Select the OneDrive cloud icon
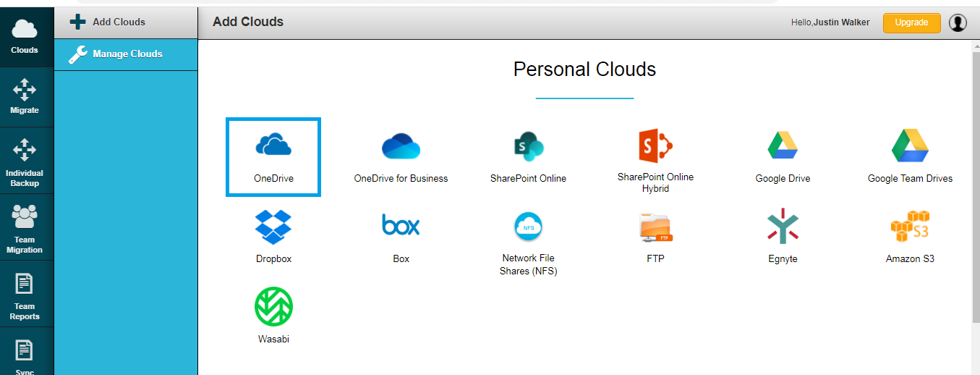 pyautogui.click(x=273, y=146)
